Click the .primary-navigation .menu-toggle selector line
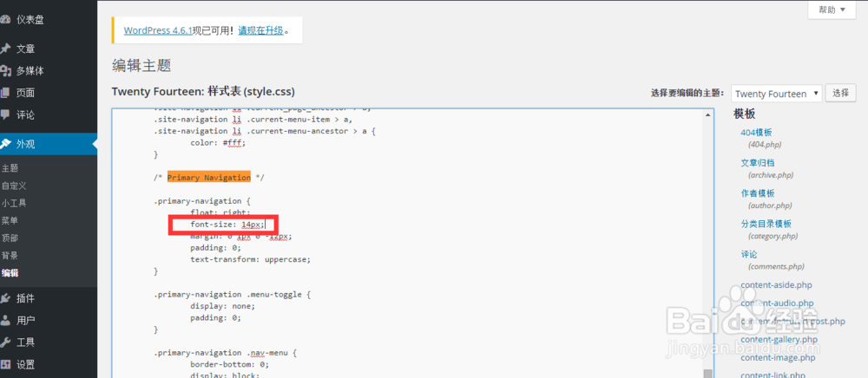Viewport: 868px width, 378px height. [x=233, y=295]
